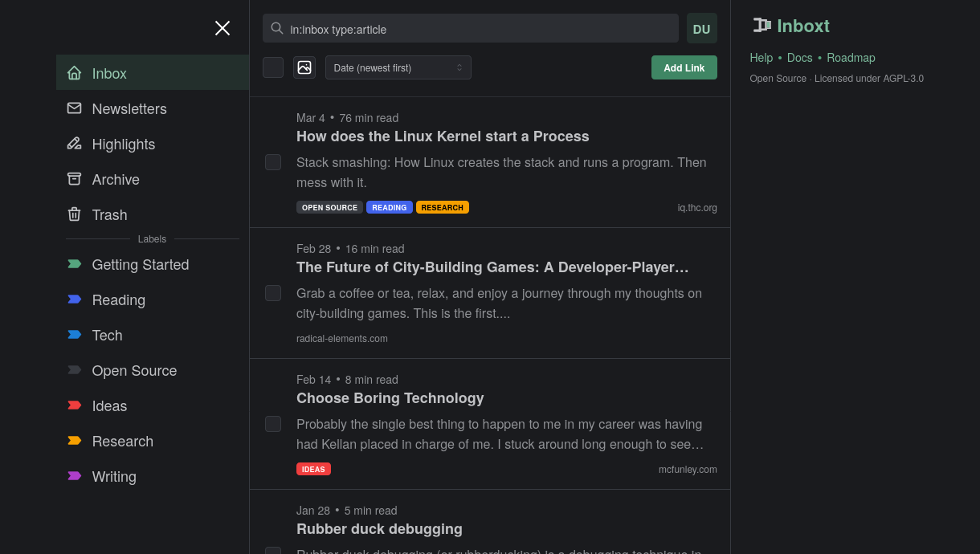This screenshot has height=554, width=980.
Task: Click the red Ideas label color tag
Action: [x=74, y=405]
